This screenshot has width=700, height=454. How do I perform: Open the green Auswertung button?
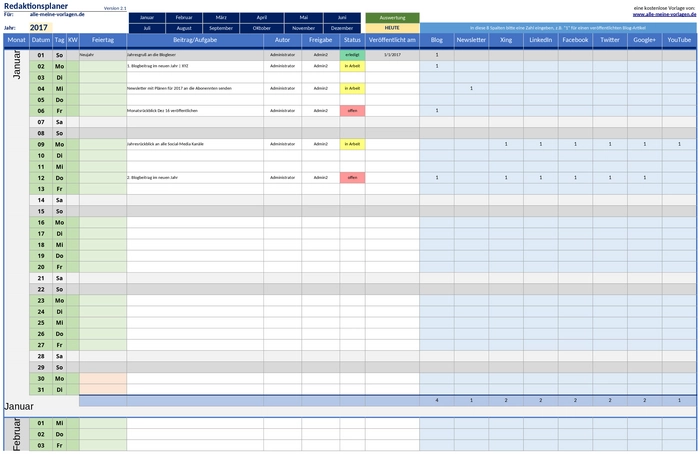(x=392, y=17)
